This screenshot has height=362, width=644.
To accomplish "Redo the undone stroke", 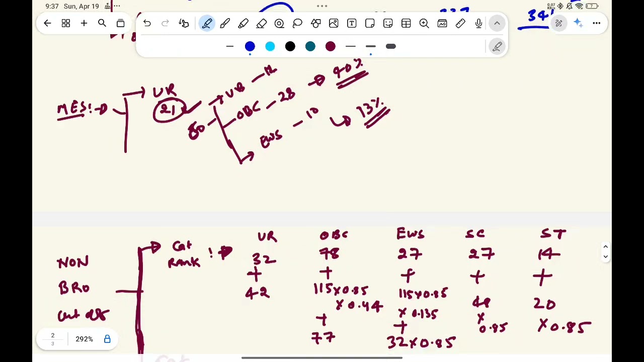I will [165, 23].
